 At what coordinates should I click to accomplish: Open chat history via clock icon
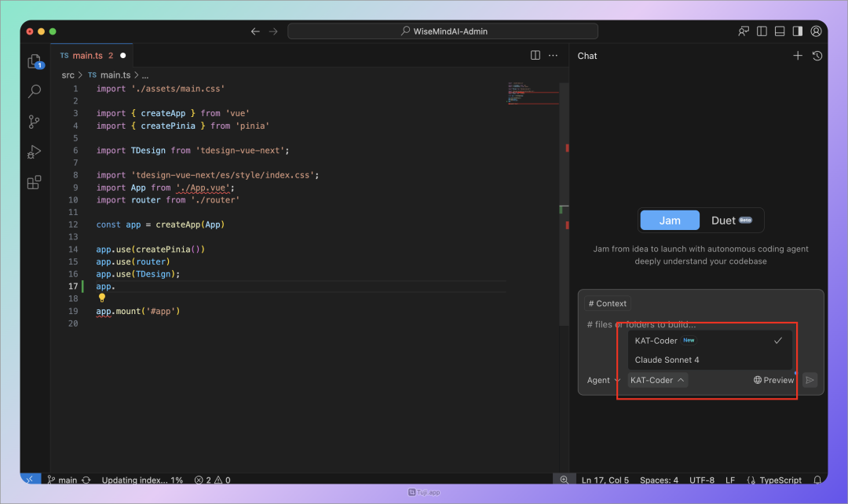817,56
